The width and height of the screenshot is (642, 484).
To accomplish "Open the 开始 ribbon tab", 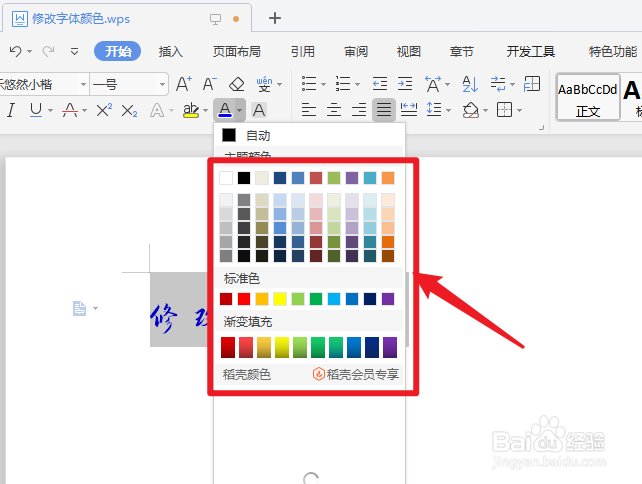I will [x=118, y=51].
